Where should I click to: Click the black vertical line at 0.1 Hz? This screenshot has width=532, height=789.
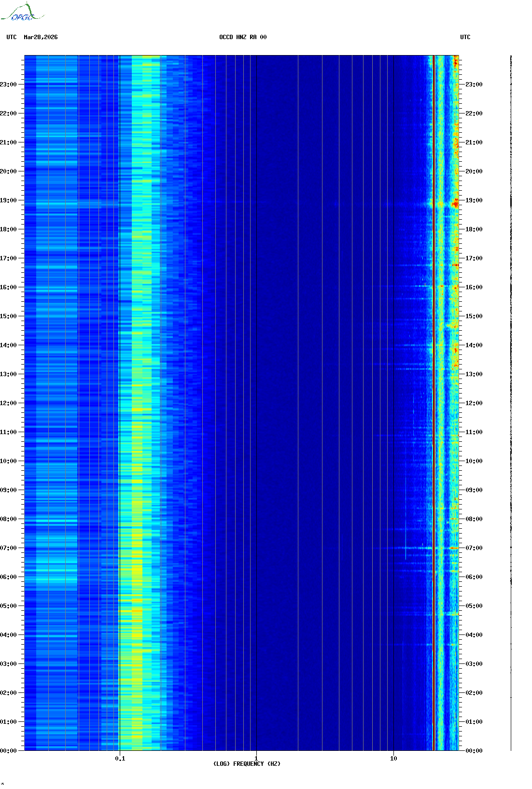click(x=120, y=386)
